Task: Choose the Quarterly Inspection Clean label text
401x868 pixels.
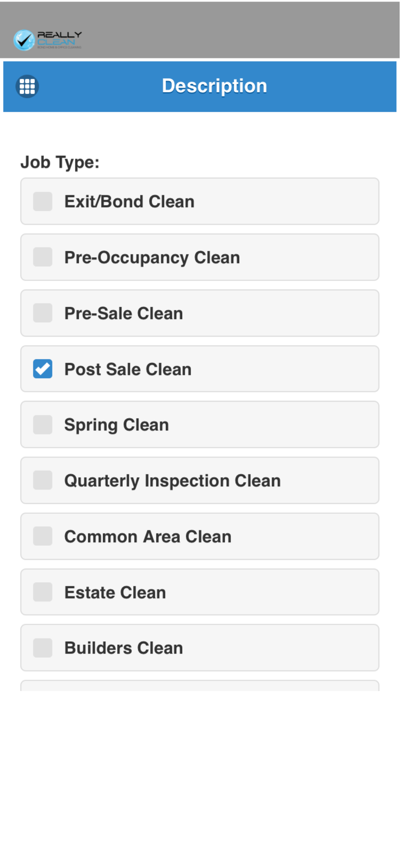Action: point(172,481)
